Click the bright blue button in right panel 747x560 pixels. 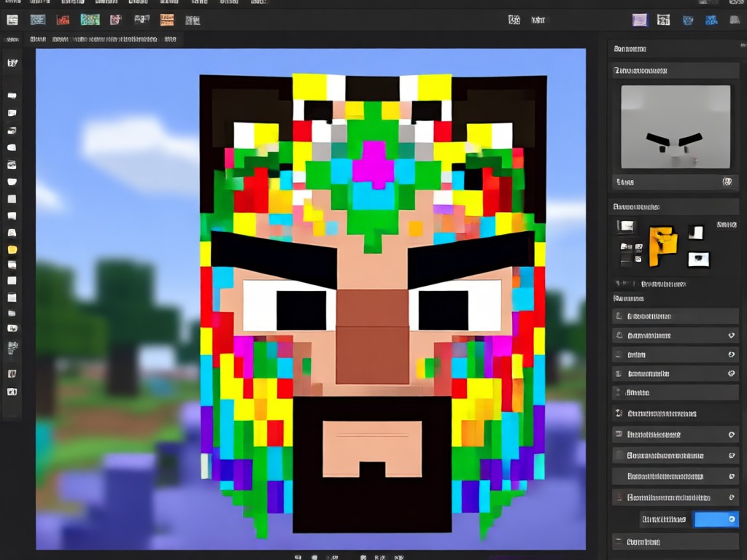tap(716, 519)
